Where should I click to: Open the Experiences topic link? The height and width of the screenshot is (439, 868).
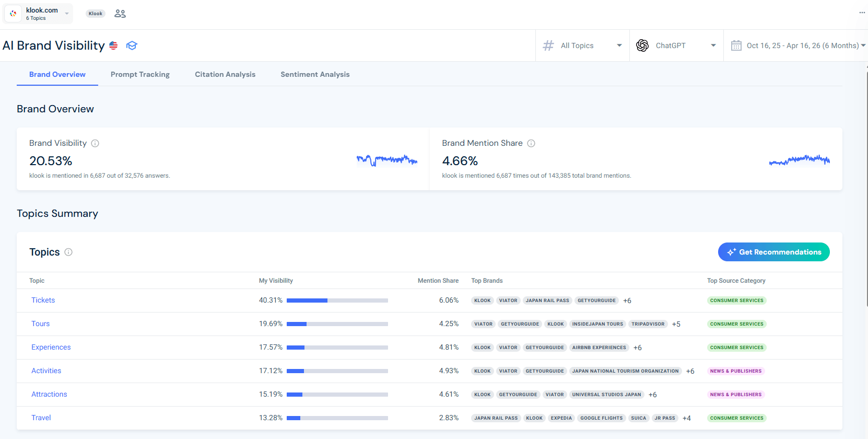pyautogui.click(x=51, y=347)
